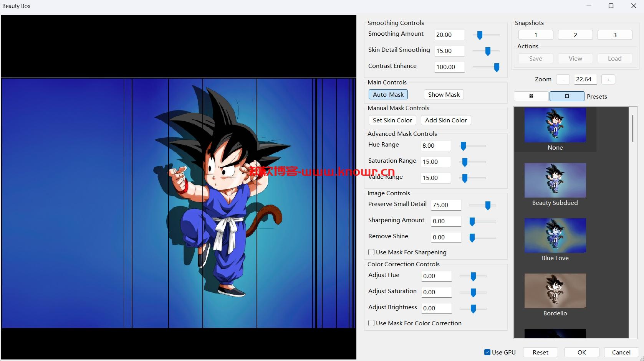Click the Zoom value field 22.64
This screenshot has width=644, height=361.
click(585, 79)
